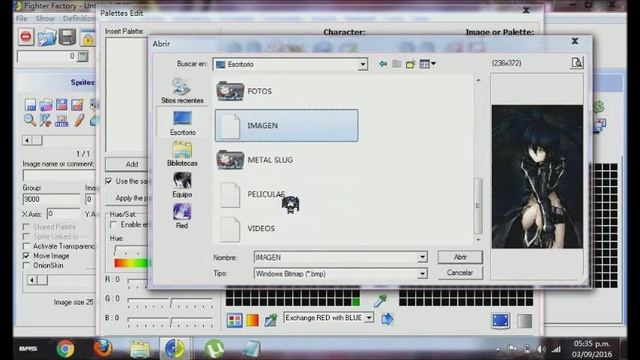Open uTorrent from the taskbar
640x360 pixels.
coord(214,349)
